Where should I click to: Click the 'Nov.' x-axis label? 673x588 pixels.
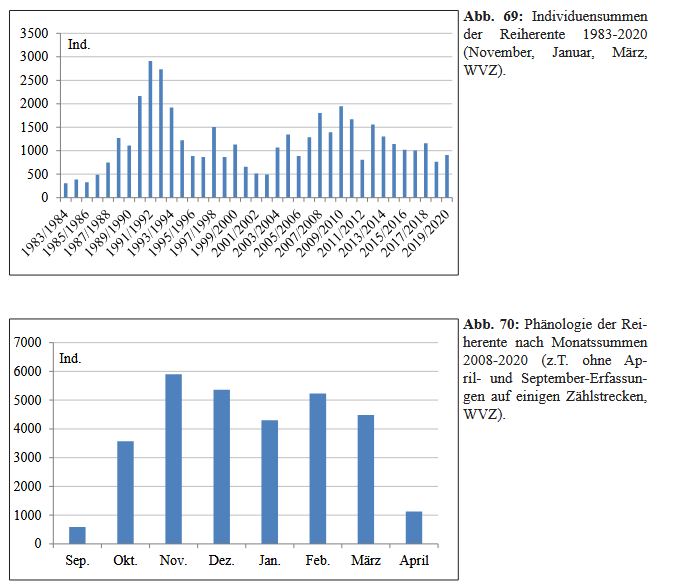point(173,560)
